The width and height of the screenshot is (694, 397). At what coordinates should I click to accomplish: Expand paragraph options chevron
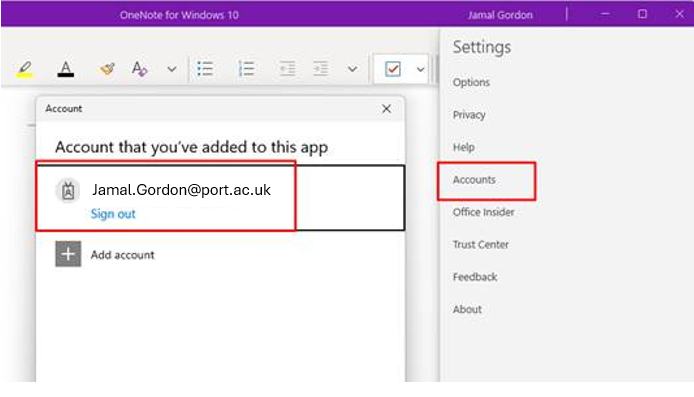coord(352,69)
